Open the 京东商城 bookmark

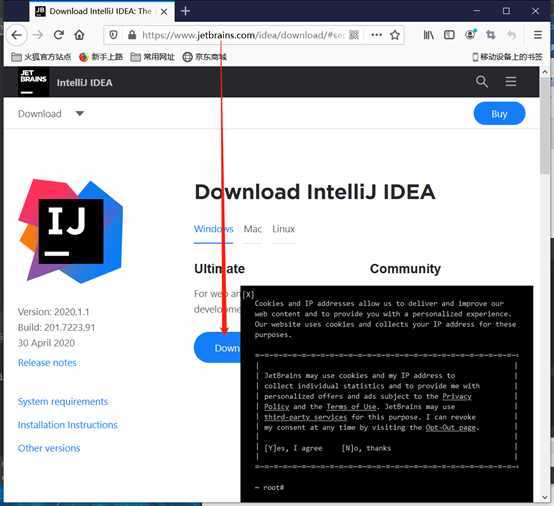click(205, 57)
